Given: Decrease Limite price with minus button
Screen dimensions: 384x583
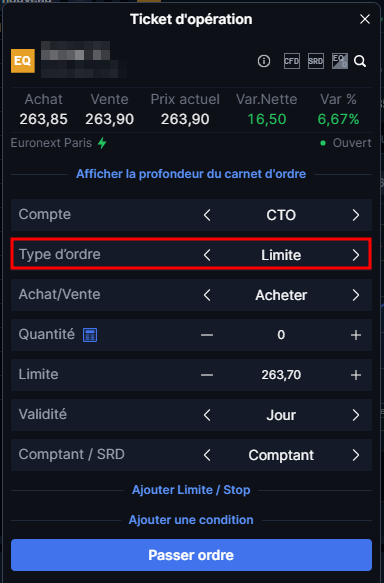Looking at the screenshot, I should [207, 375].
